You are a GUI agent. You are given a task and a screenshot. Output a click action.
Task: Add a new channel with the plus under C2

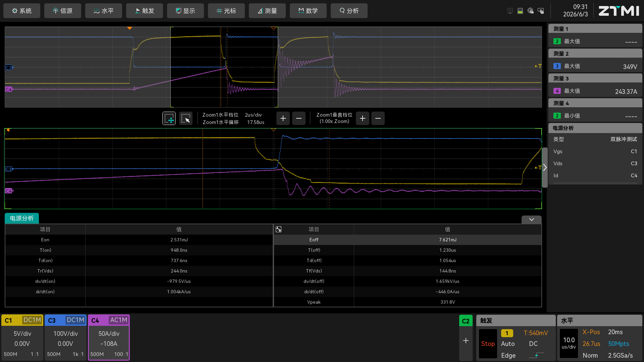click(x=466, y=341)
